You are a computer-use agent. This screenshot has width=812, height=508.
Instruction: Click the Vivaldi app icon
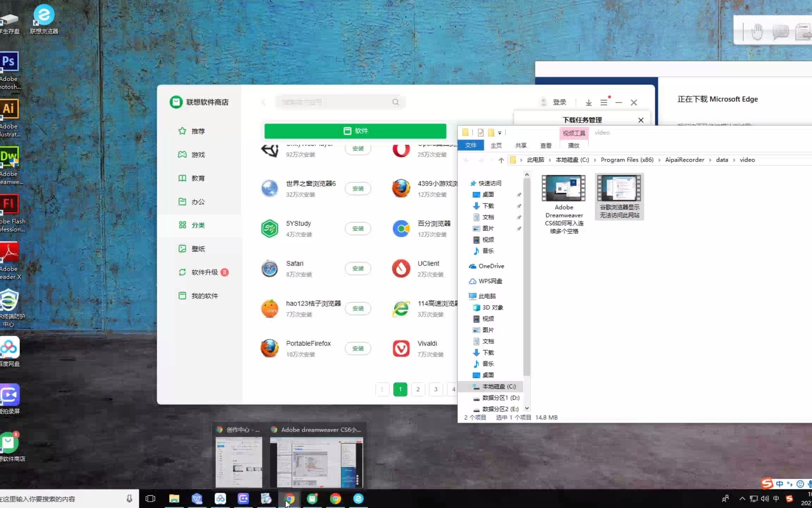[401, 348]
